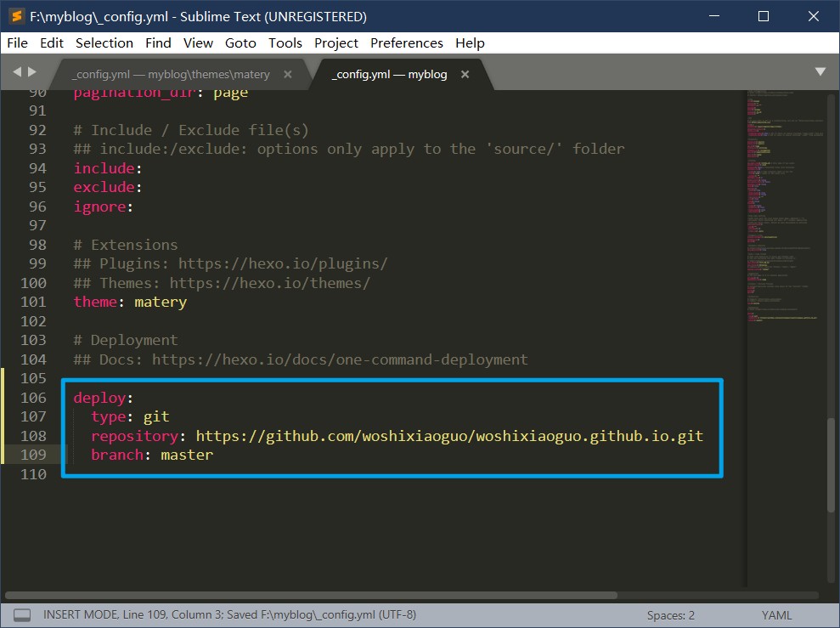Open the Edit menu
Screen dimensions: 840x628
(x=52, y=42)
